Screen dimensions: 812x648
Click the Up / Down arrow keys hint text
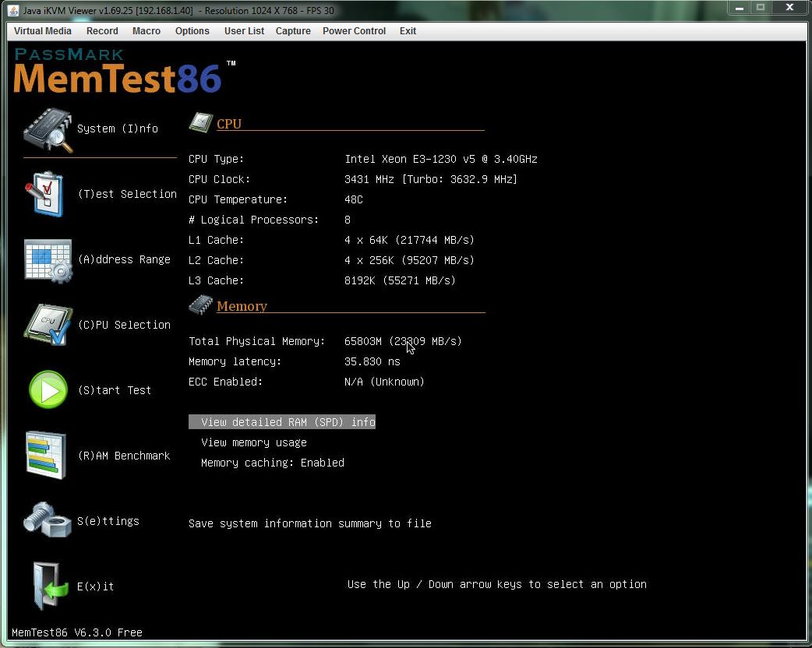click(497, 584)
